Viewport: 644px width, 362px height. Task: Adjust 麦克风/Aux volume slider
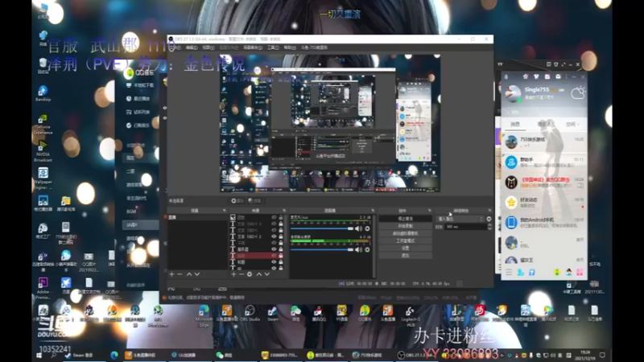pos(321,228)
